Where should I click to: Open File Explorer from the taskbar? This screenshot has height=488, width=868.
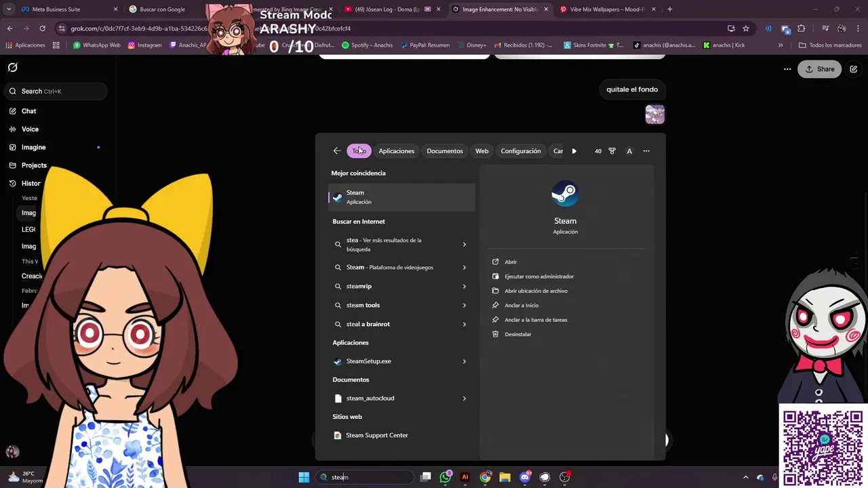coord(505,477)
